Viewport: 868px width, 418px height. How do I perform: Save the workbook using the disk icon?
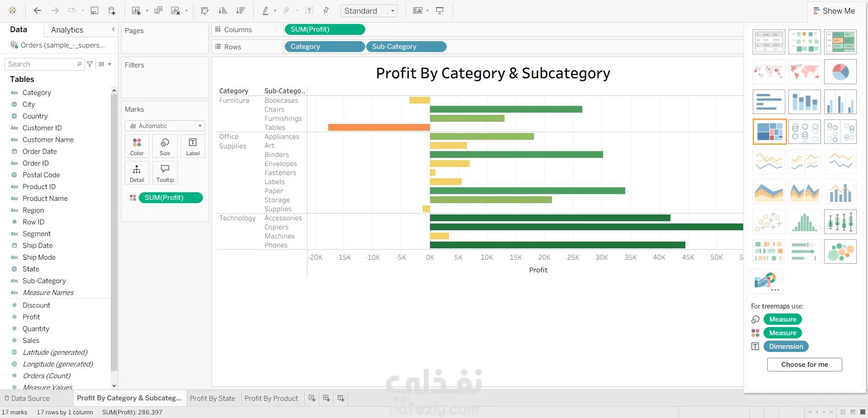click(x=94, y=10)
